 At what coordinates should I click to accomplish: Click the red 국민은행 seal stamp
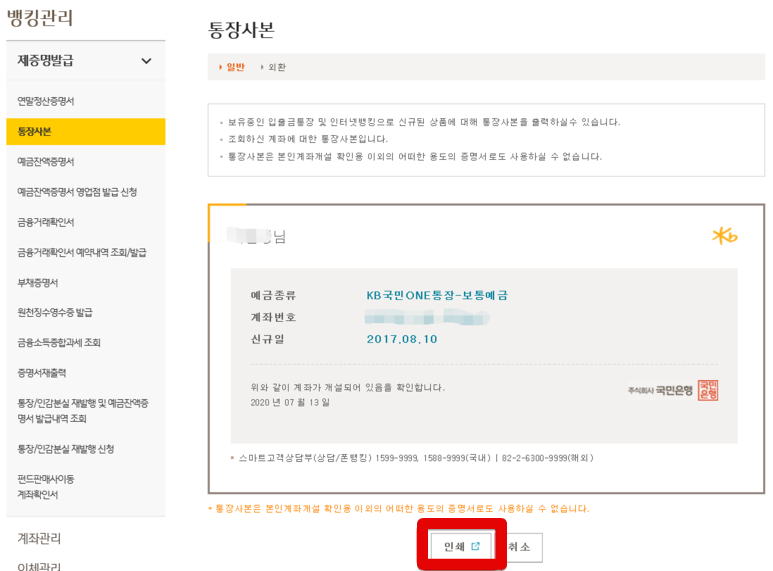[x=708, y=391]
